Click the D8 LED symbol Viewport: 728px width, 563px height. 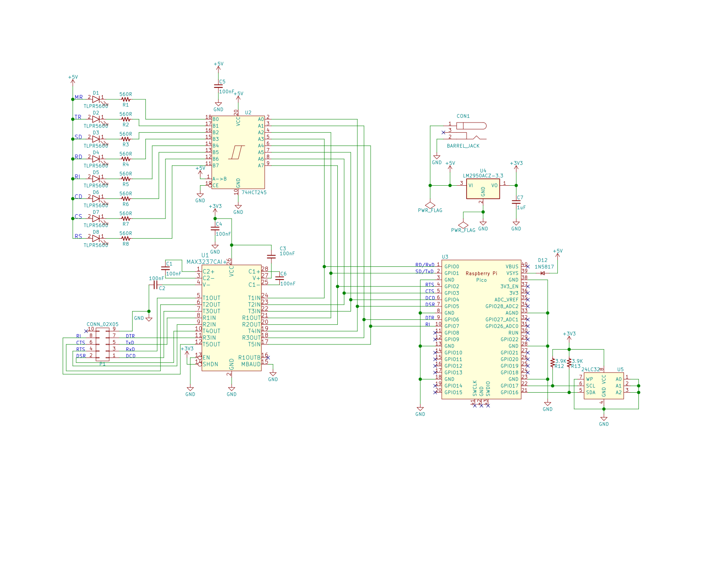[96, 239]
